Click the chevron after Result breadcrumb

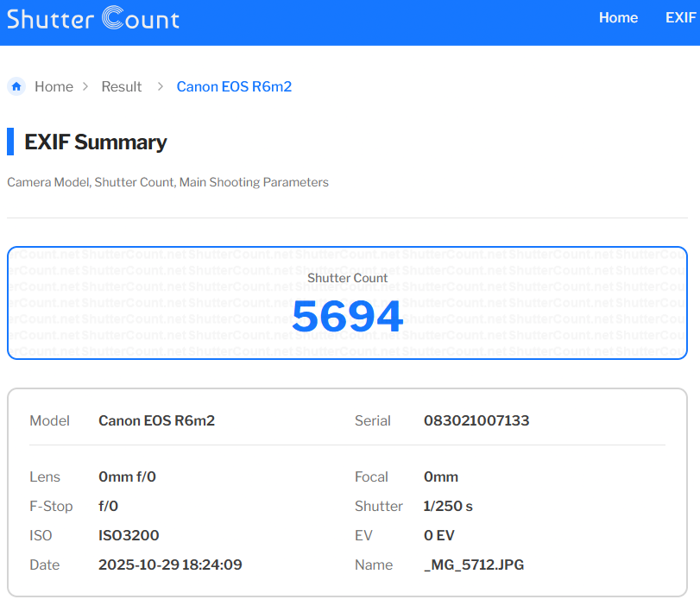point(160,86)
